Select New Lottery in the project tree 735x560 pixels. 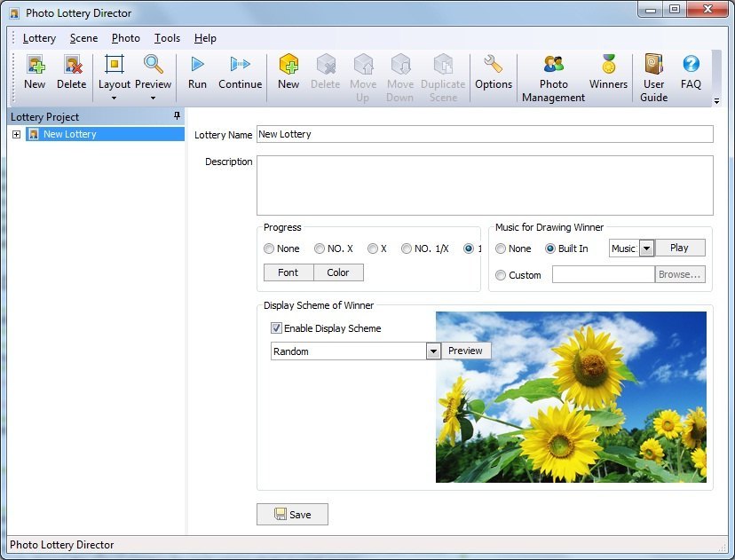pyautogui.click(x=105, y=134)
